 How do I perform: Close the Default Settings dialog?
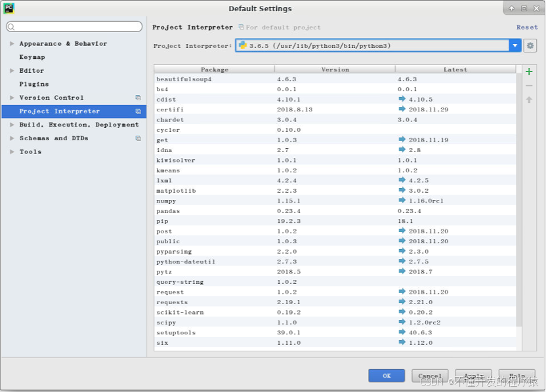point(536,9)
